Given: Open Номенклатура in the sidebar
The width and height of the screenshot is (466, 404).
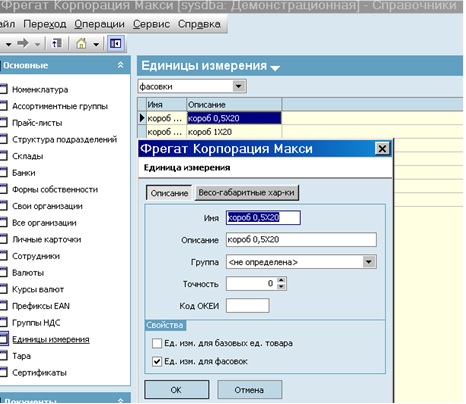Looking at the screenshot, I should click(40, 90).
